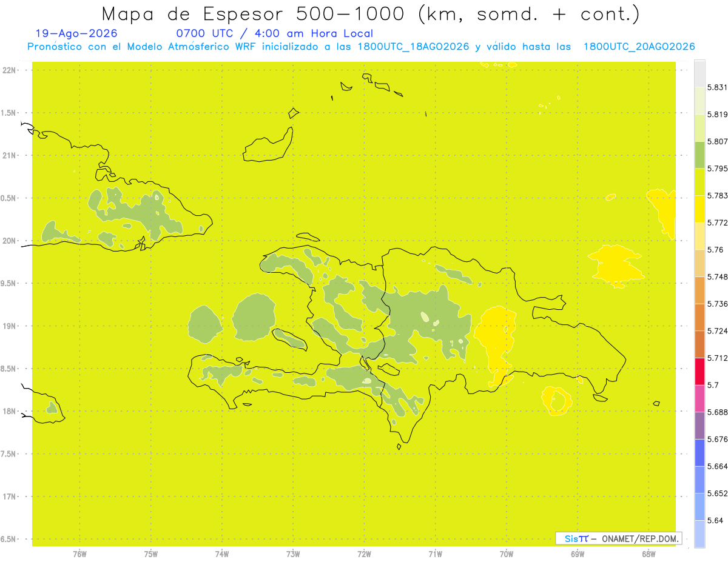Pick the dark green legend swatch between 5.795 and 5.807
Viewport: 728px width, 562px height.
tap(699, 155)
